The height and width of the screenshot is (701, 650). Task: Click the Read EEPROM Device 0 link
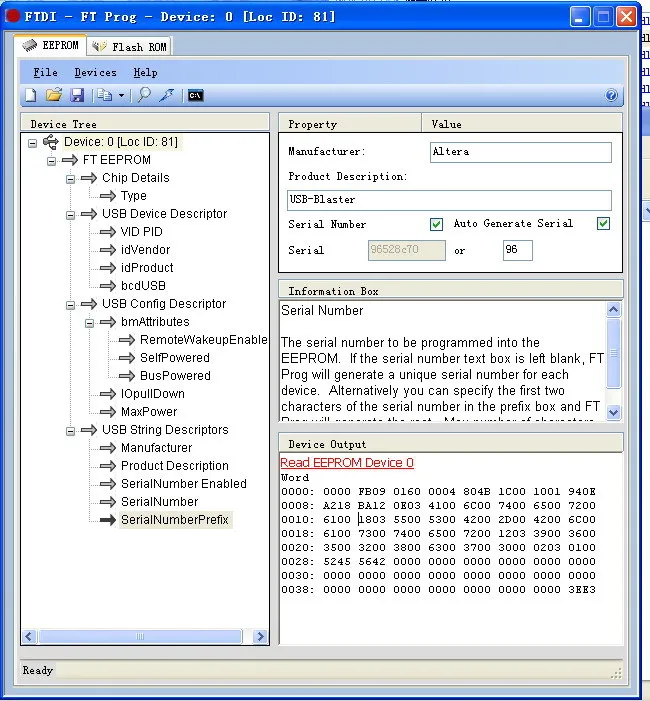tap(346, 463)
